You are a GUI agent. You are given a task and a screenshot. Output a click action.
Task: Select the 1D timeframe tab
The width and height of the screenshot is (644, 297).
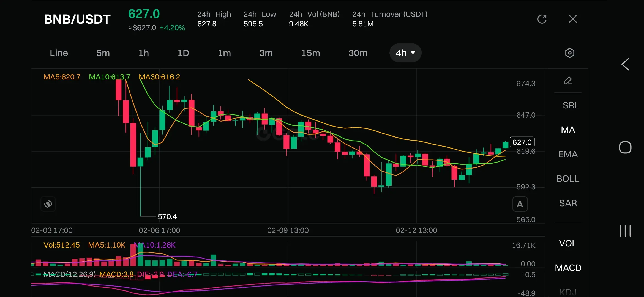coord(183,53)
